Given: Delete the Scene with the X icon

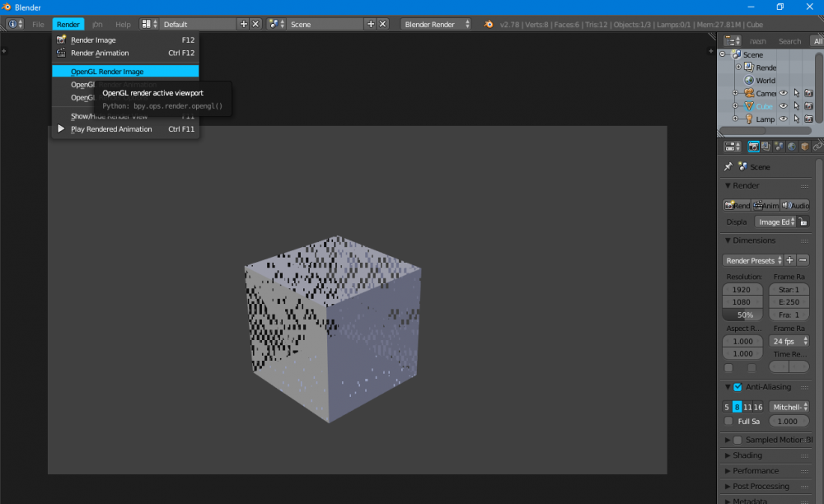Looking at the screenshot, I should [x=383, y=25].
